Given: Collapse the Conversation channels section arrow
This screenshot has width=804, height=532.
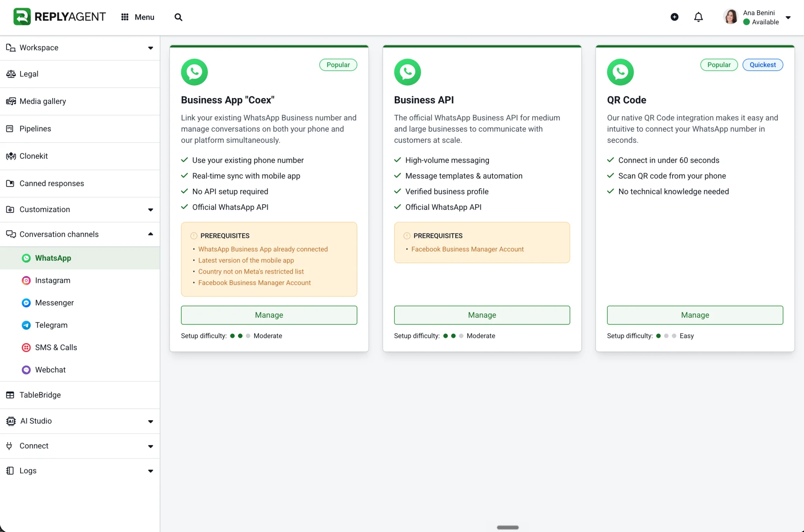Looking at the screenshot, I should click(x=150, y=234).
